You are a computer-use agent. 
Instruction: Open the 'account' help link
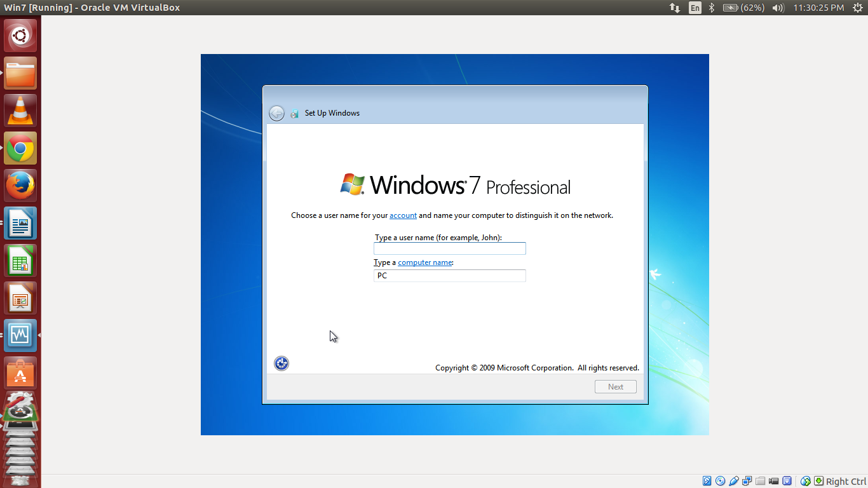click(403, 215)
